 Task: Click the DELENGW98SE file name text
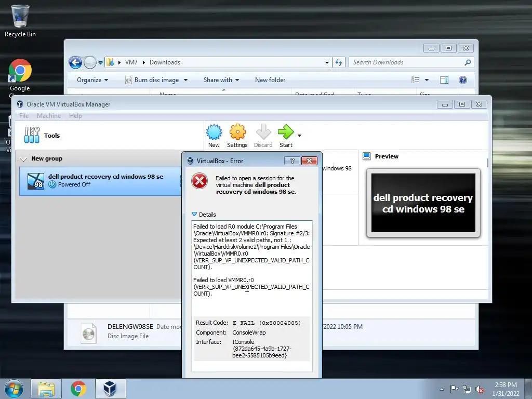tap(130, 327)
